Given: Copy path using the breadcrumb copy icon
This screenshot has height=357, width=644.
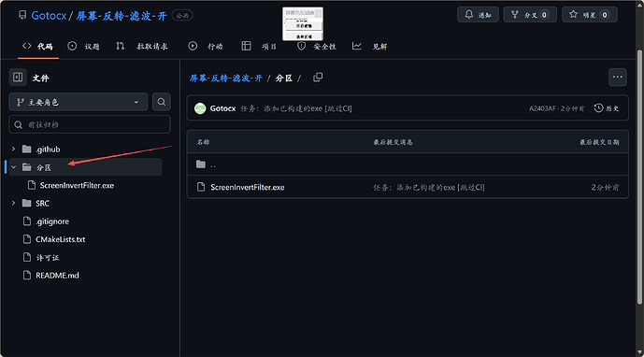Looking at the screenshot, I should 318,78.
